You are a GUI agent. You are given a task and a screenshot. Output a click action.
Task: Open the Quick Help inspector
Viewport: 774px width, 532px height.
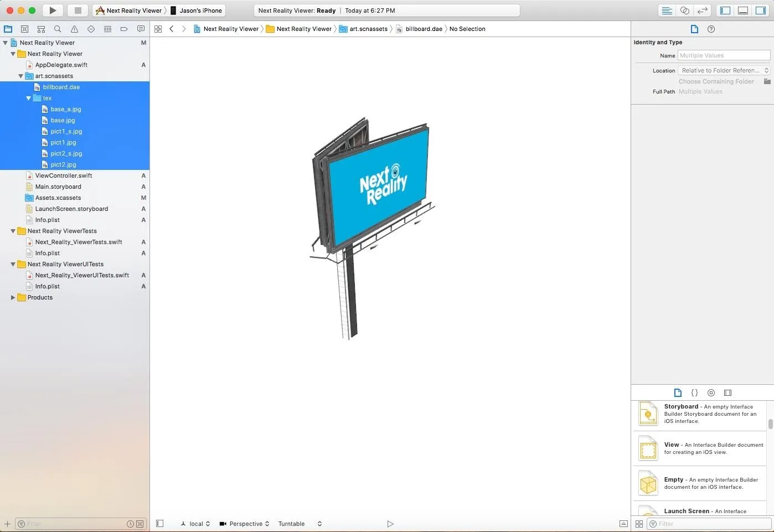pyautogui.click(x=711, y=29)
